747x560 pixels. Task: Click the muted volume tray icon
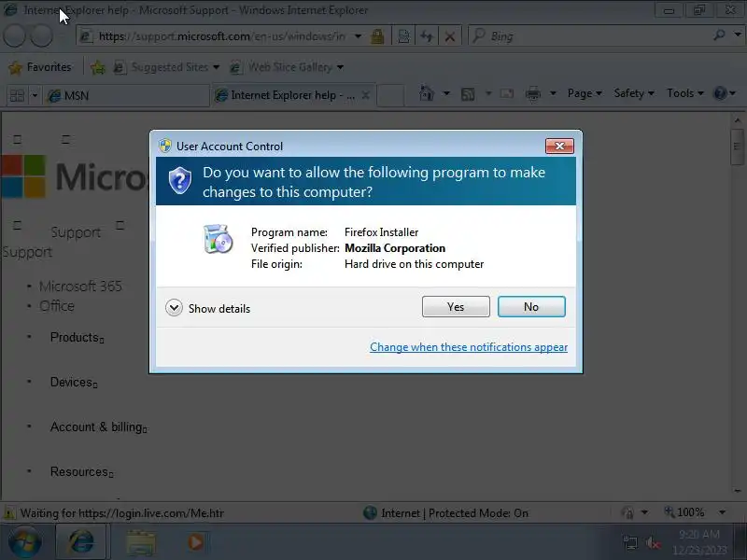tap(652, 542)
